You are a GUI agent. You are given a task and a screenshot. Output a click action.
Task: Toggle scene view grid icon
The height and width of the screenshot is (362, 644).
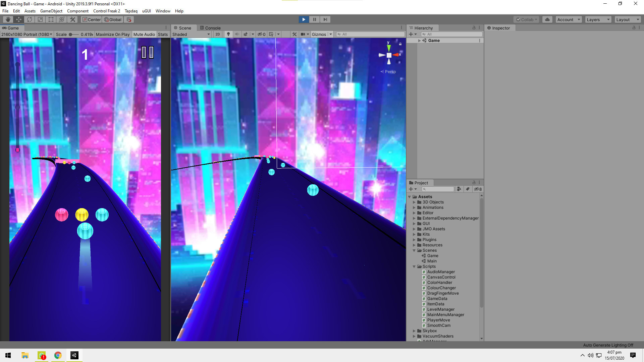pos(271,34)
